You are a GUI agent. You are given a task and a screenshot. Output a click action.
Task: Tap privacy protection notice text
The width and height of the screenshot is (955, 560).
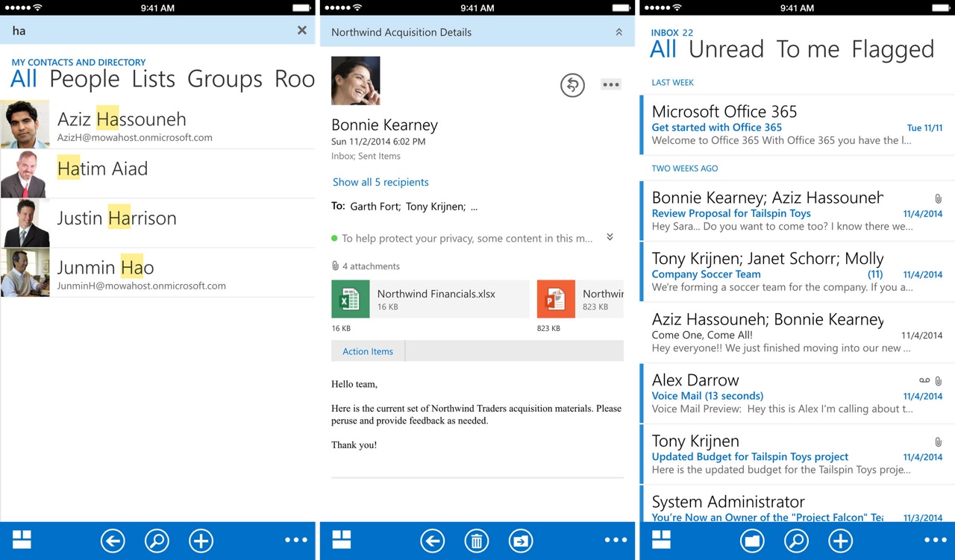[468, 239]
